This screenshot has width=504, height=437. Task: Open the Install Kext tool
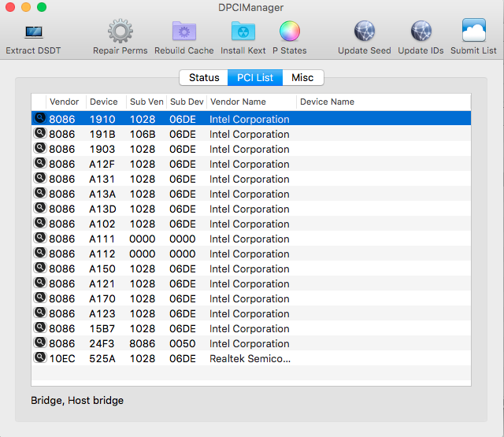(243, 32)
